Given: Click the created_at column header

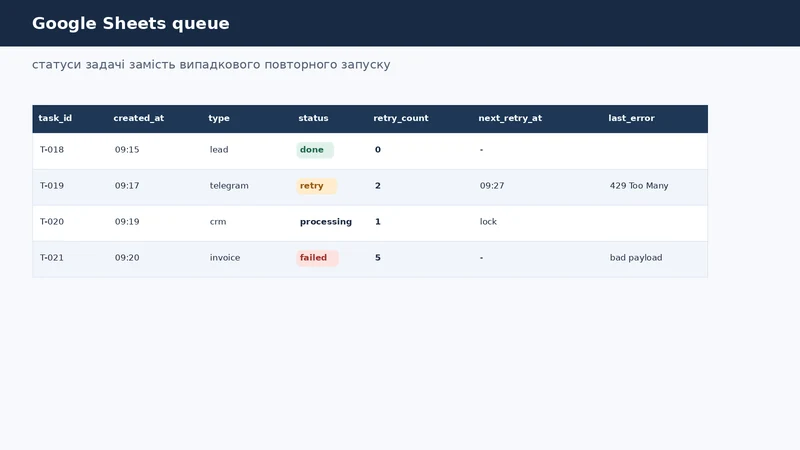Looking at the screenshot, I should tap(139, 118).
